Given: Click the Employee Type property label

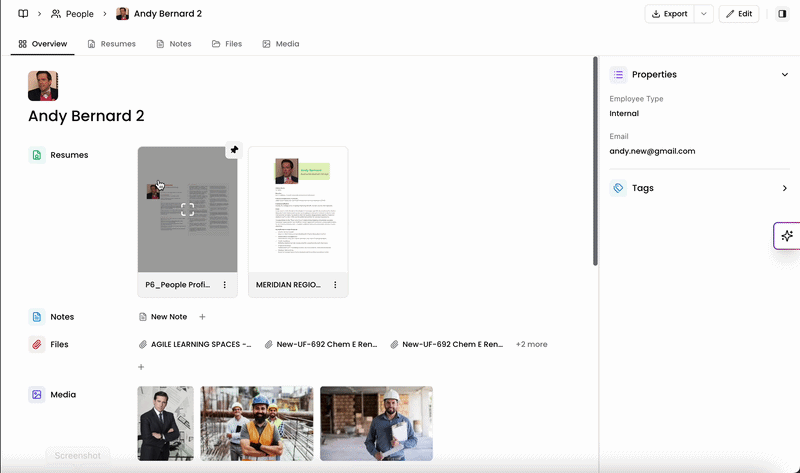Looking at the screenshot, I should point(636,99).
